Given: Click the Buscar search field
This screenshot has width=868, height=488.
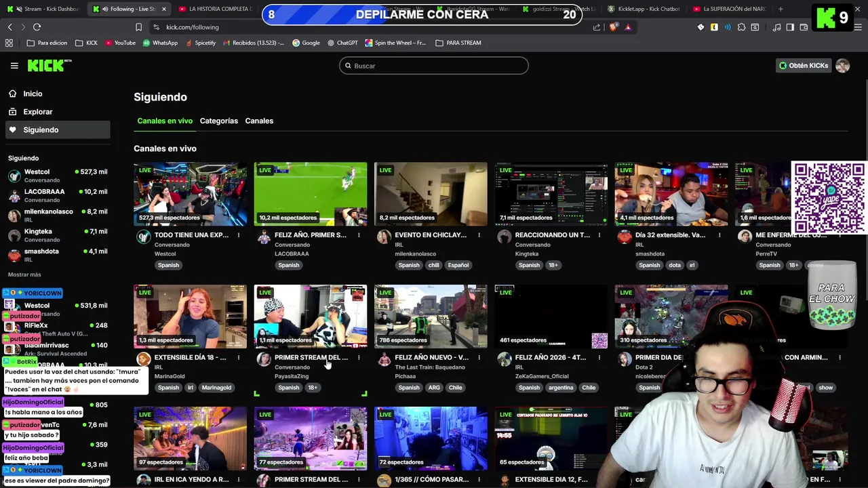Looking at the screenshot, I should (433, 66).
